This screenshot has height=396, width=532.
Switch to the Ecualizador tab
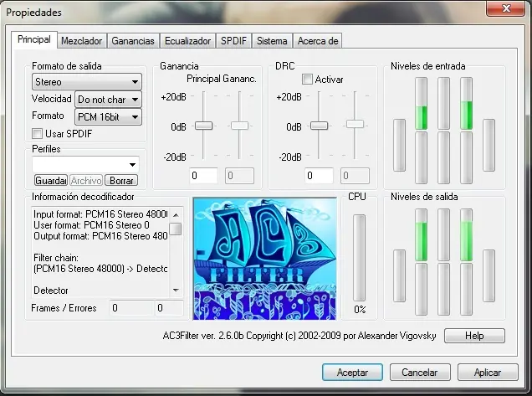tap(187, 41)
